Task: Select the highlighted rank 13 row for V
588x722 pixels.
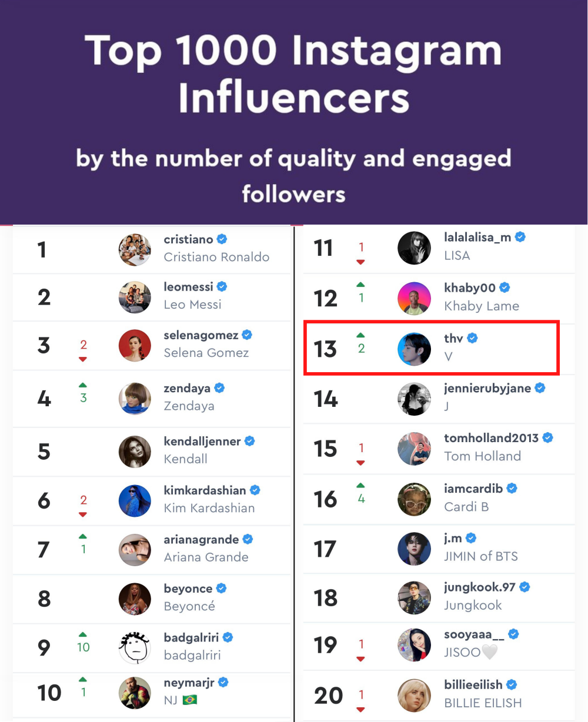Action: 431,348
